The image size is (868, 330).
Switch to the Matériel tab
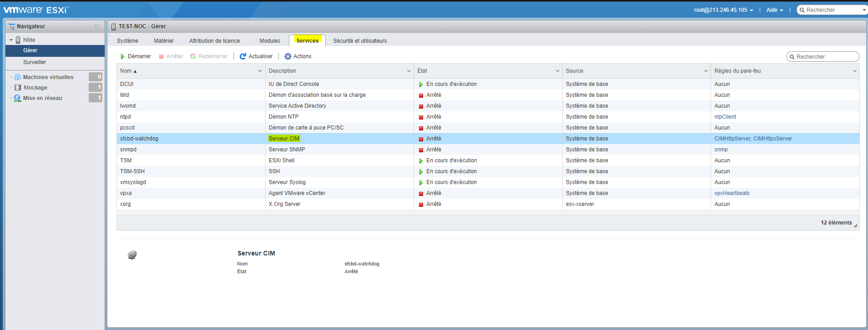point(164,41)
